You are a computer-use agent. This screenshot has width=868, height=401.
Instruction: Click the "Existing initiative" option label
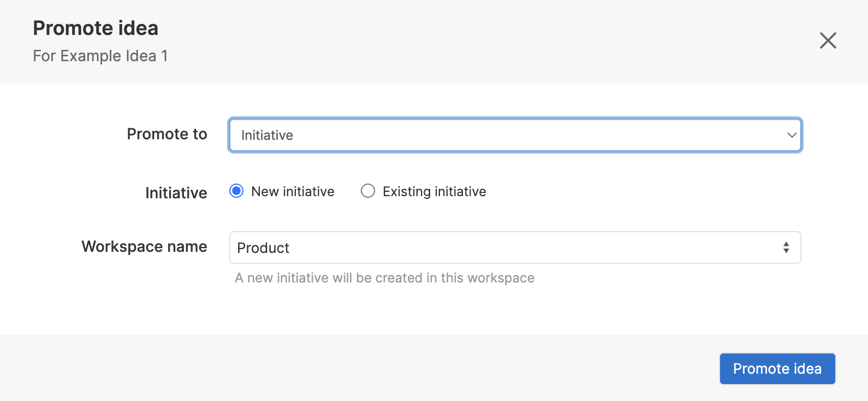[x=434, y=192]
